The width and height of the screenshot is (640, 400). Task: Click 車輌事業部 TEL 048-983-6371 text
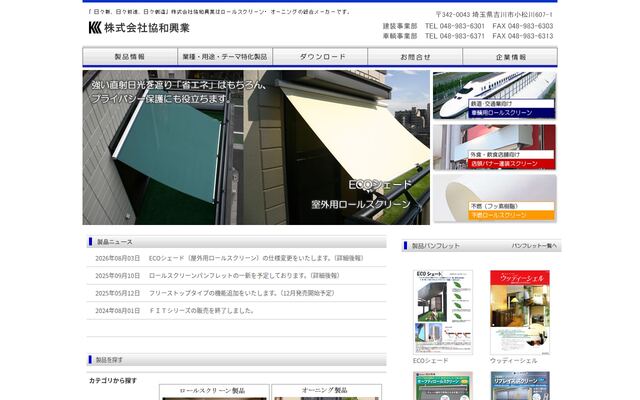tap(433, 36)
